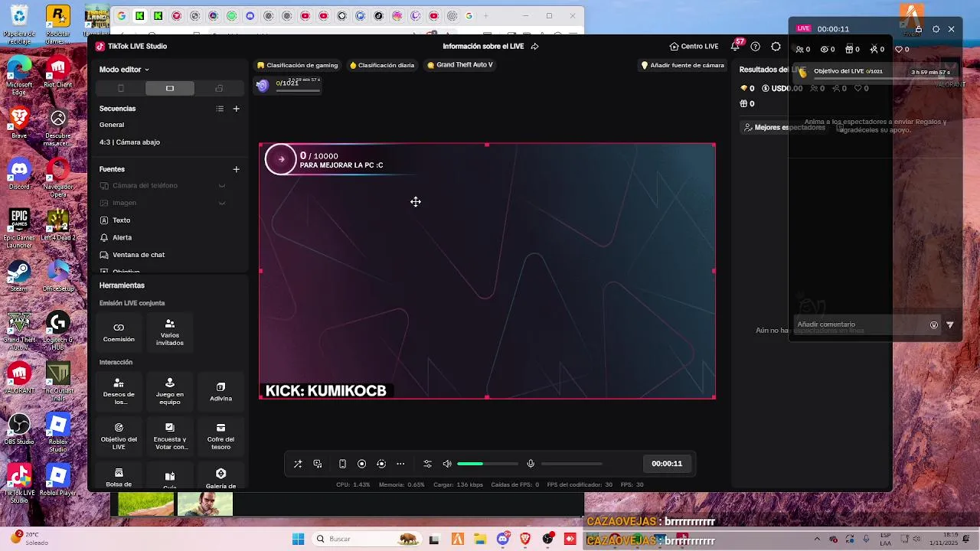Select dual screen layout mode
This screenshot has height=551, width=980.
pyautogui.click(x=219, y=88)
